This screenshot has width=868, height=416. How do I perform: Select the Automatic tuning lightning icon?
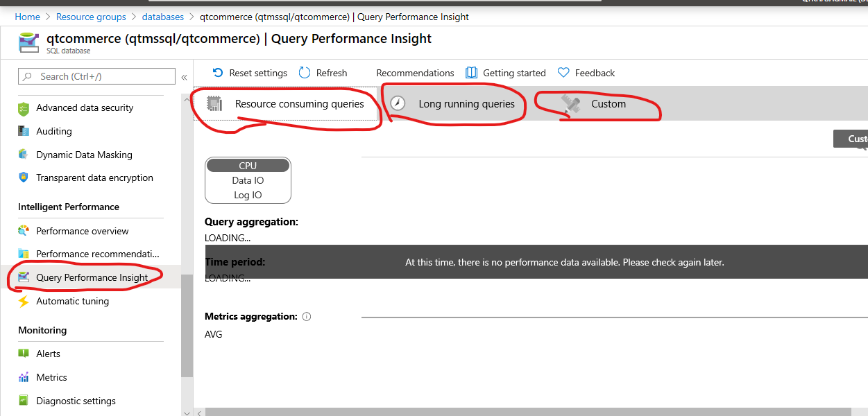(x=25, y=301)
